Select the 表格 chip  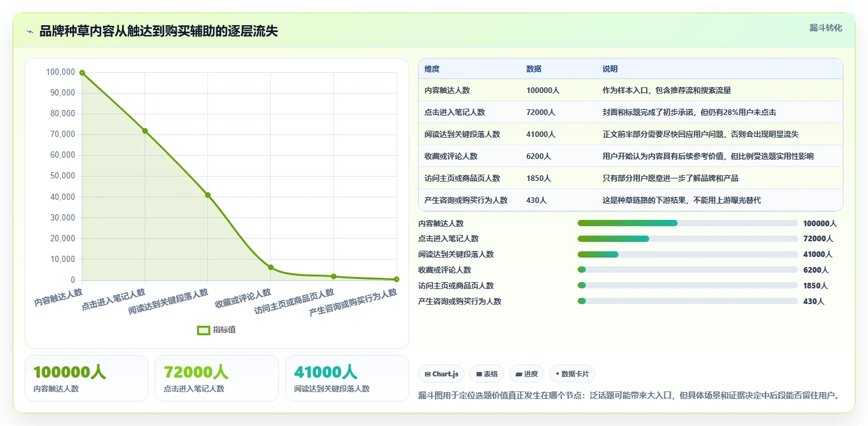(486, 374)
